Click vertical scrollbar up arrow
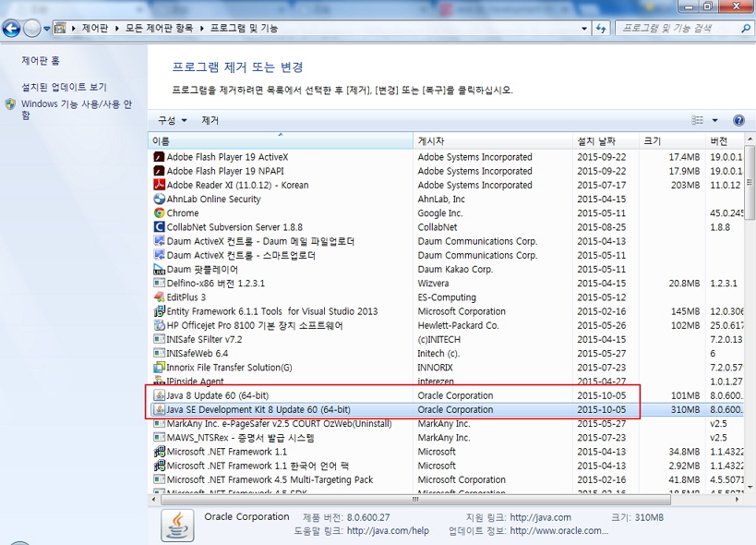Viewport: 756px width, 545px height. pyautogui.click(x=750, y=139)
